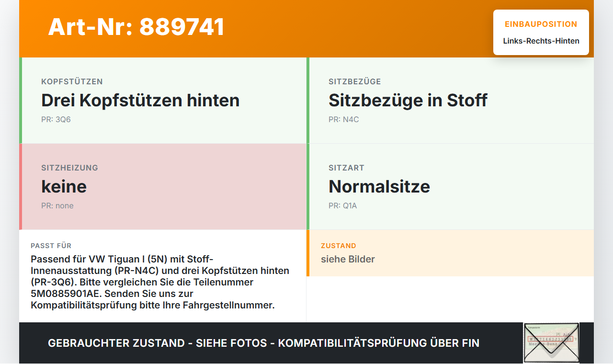Click the PR: N4C code
613x364 pixels.
(x=344, y=119)
